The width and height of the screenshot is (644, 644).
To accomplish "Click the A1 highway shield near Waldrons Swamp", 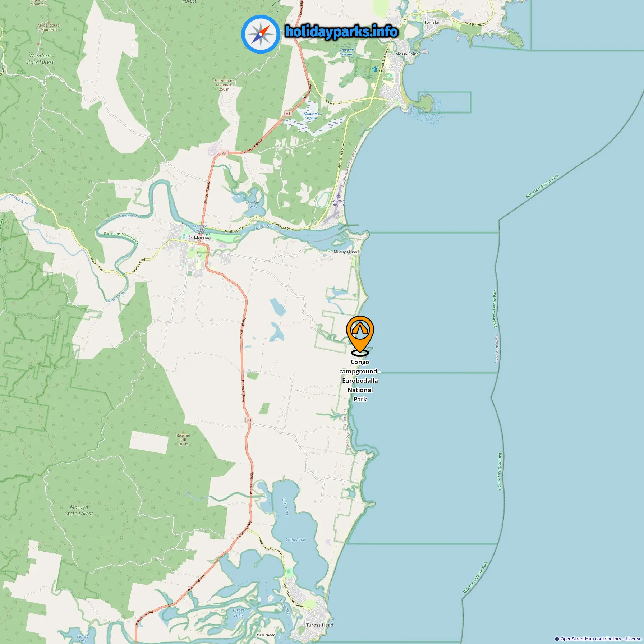I will click(288, 114).
